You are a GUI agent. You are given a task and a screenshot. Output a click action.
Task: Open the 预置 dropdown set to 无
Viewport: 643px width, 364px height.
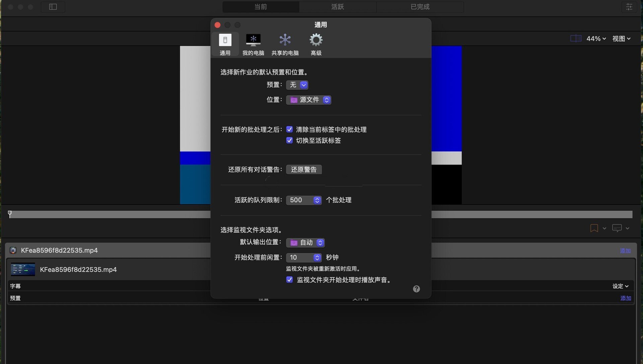tap(297, 85)
